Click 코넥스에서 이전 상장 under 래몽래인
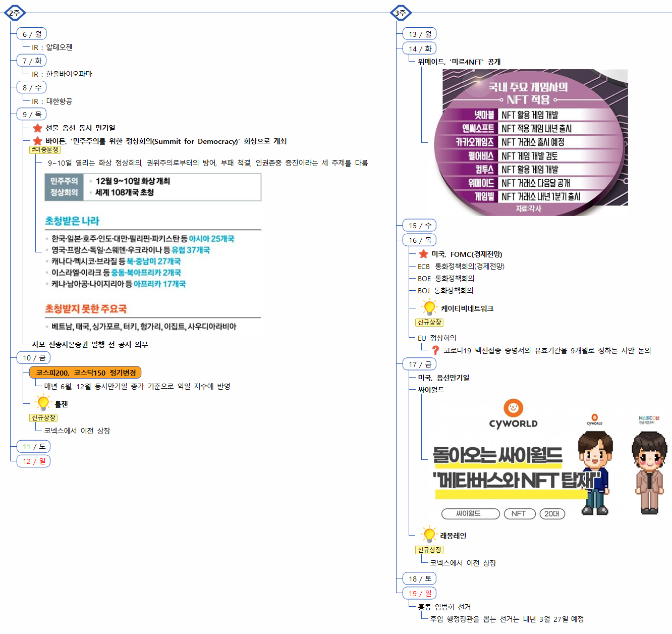 tap(463, 563)
